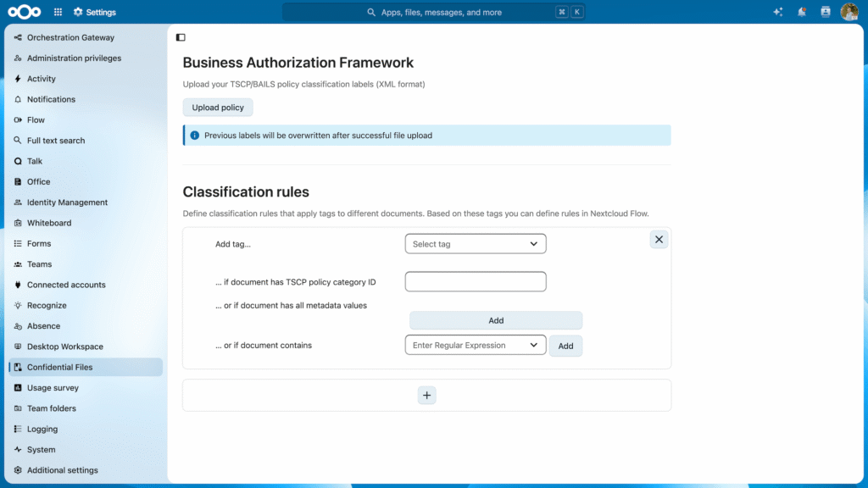Toggle the sidebar navigation panel icon
This screenshot has width=868, height=488.
coord(181,37)
